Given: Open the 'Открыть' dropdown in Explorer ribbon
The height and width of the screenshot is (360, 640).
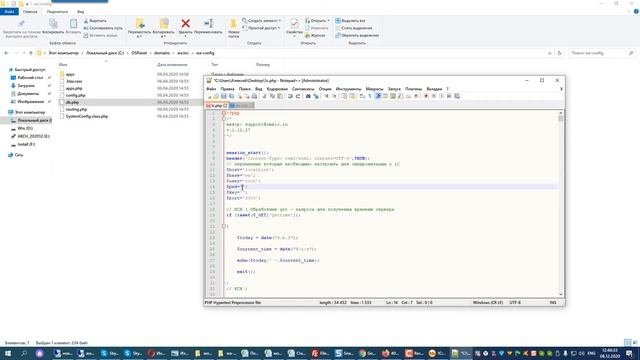Looking at the screenshot, I should (x=317, y=20).
